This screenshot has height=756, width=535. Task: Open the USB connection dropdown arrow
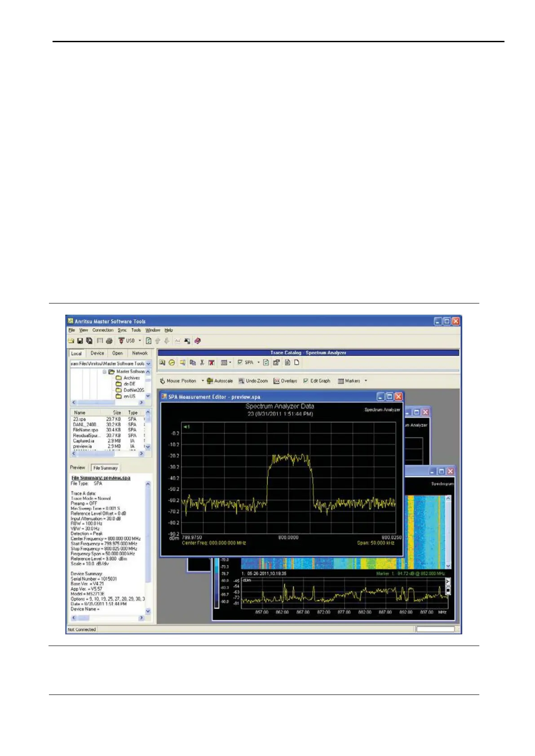coord(140,341)
